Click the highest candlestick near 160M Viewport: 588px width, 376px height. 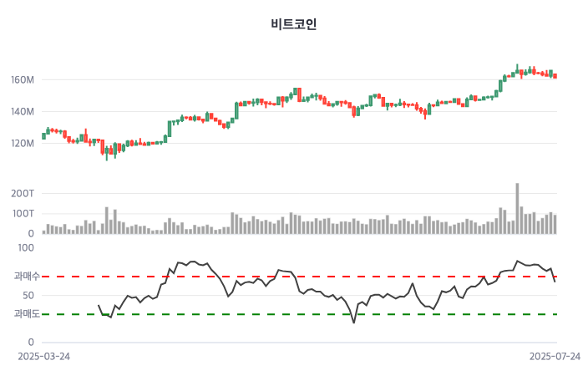coord(517,70)
